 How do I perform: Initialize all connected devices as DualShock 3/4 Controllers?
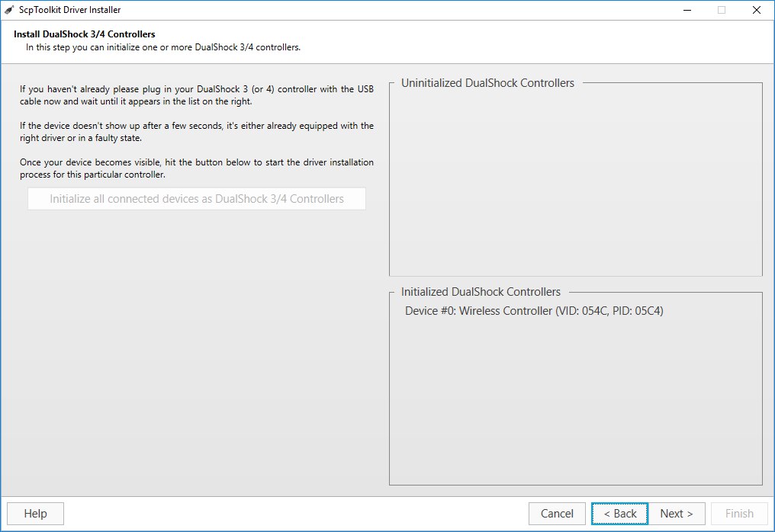pos(197,199)
